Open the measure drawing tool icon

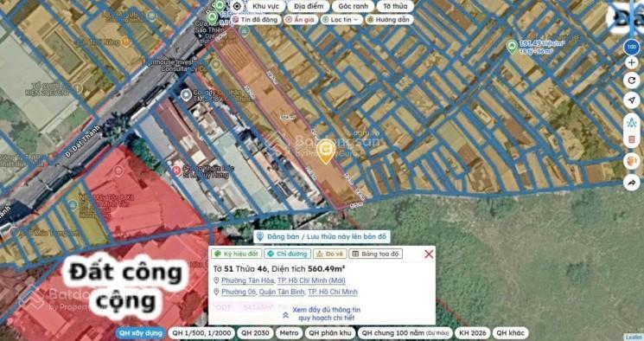(x=632, y=123)
